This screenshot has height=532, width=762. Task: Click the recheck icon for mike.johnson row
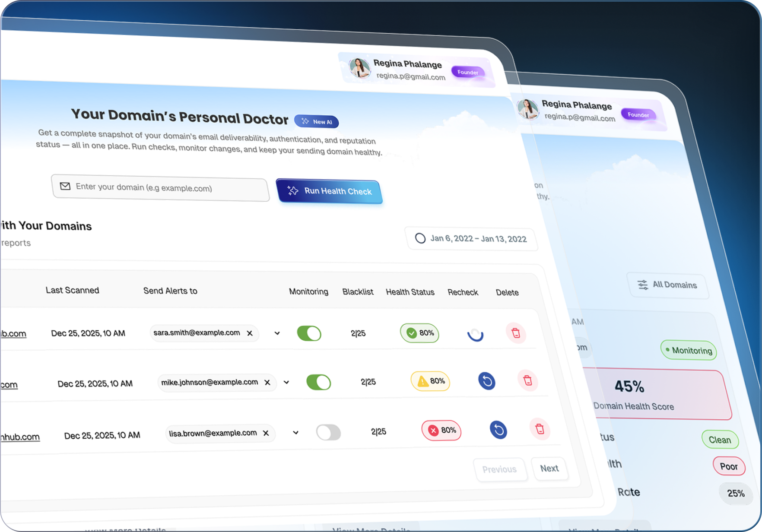point(486,381)
